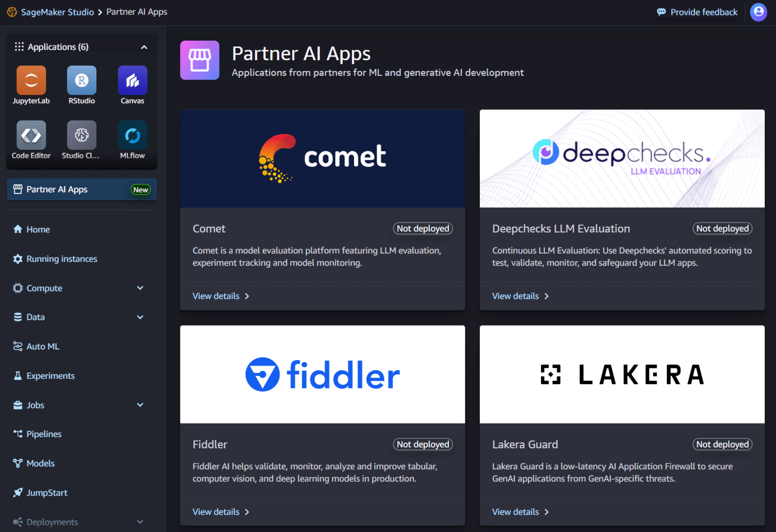This screenshot has width=776, height=532.
Task: Go to Home in the sidebar
Action: (38, 230)
